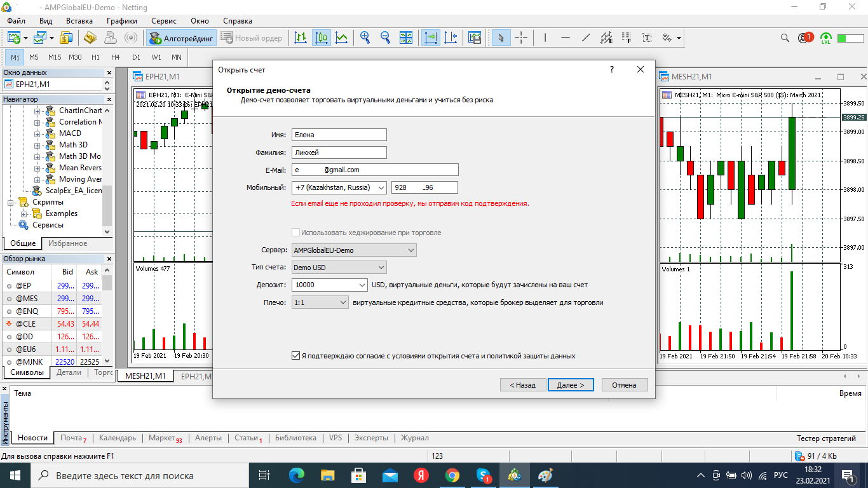Open the search magnifier in the toolbar
This screenshot has width=868, height=488.
pyautogui.click(x=785, y=38)
